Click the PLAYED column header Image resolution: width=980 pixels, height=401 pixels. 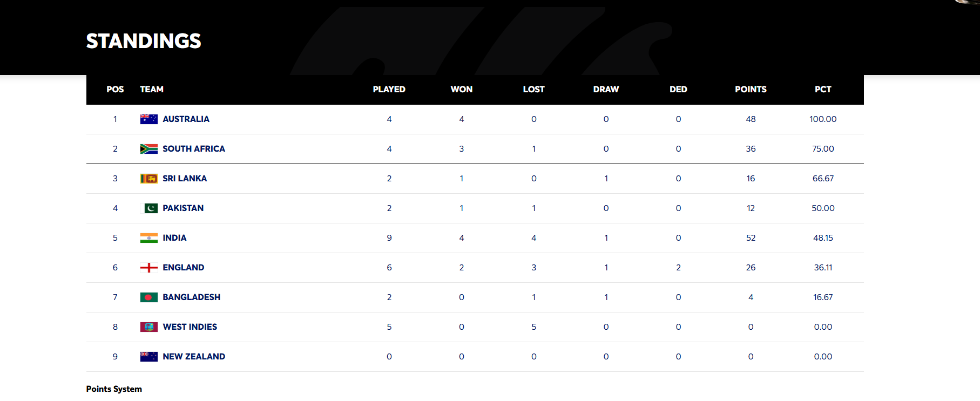389,90
